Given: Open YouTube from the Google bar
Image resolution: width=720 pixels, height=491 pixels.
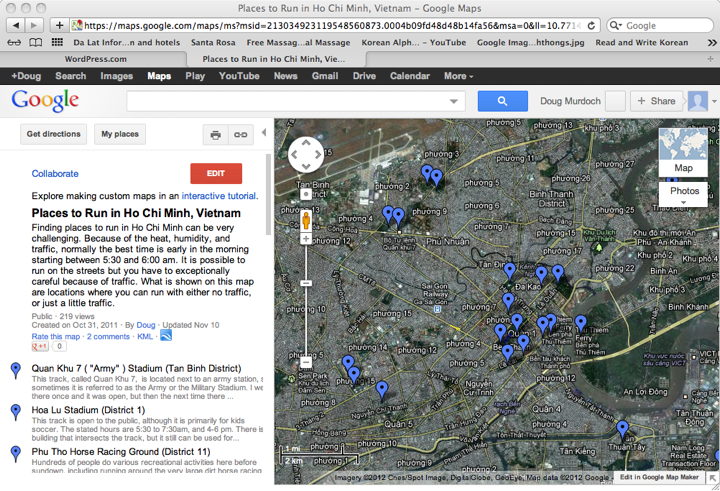Looking at the screenshot, I should tap(239, 76).
